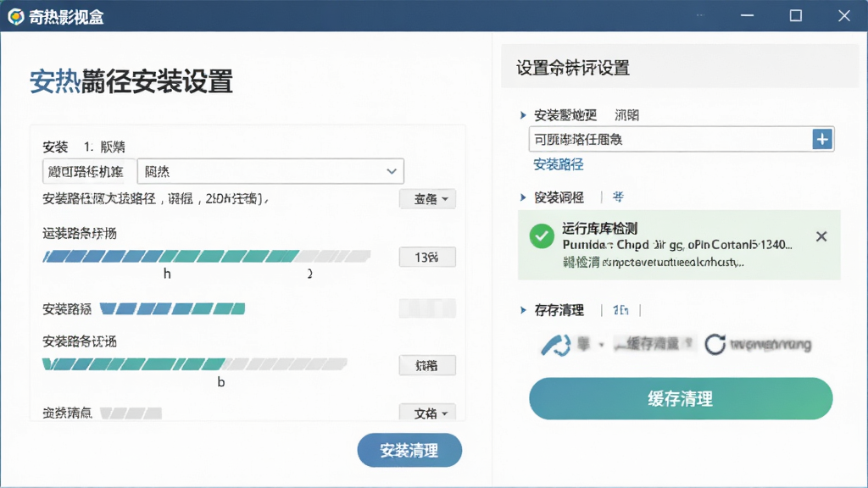The width and height of the screenshot is (868, 488).
Task: Click the blue plus icon beside path field
Action: (x=822, y=140)
